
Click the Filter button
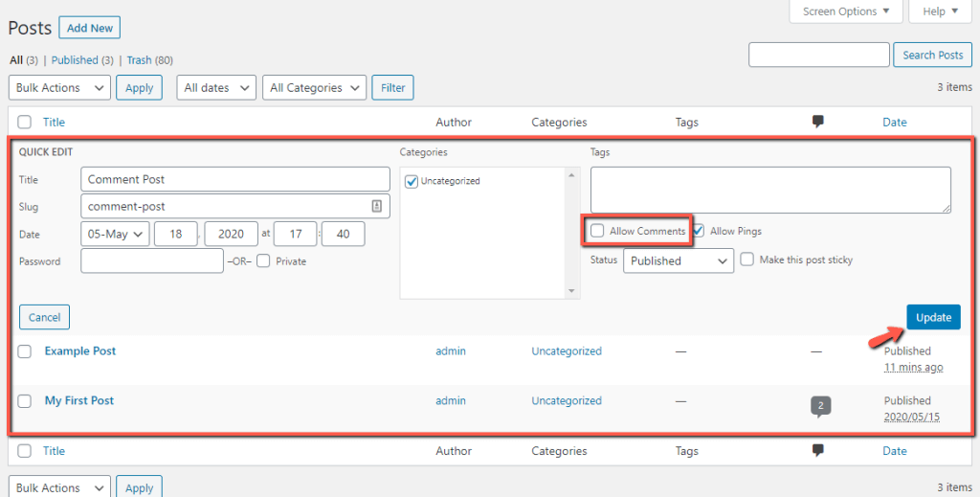coord(392,87)
